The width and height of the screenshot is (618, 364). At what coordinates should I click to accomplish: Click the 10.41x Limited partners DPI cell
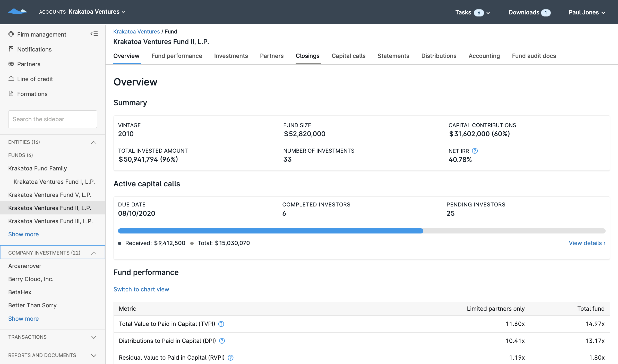(x=515, y=341)
